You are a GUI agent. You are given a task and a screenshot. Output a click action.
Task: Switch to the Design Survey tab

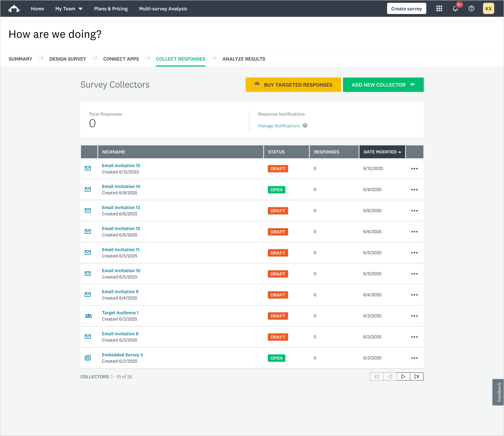coord(68,59)
